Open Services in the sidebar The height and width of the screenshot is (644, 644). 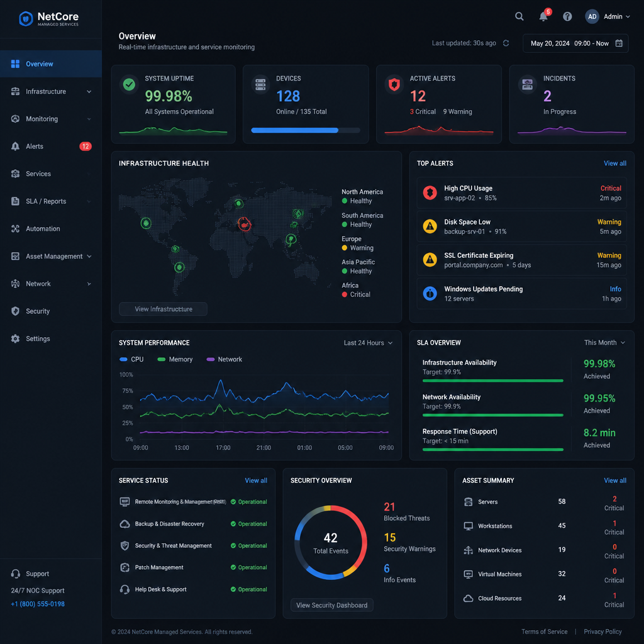pos(51,174)
